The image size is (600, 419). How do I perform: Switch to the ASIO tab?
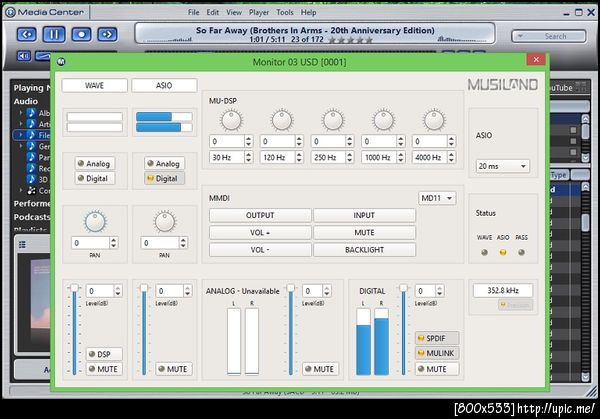164,85
